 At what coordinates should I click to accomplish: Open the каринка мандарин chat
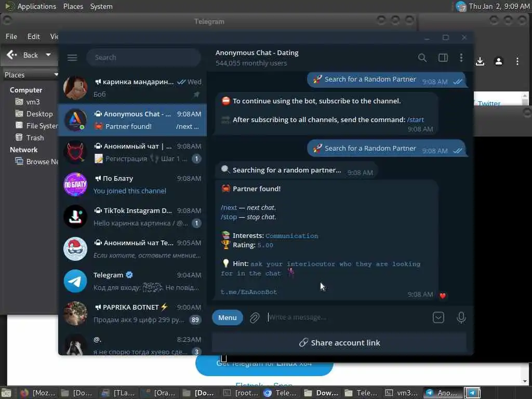132,87
